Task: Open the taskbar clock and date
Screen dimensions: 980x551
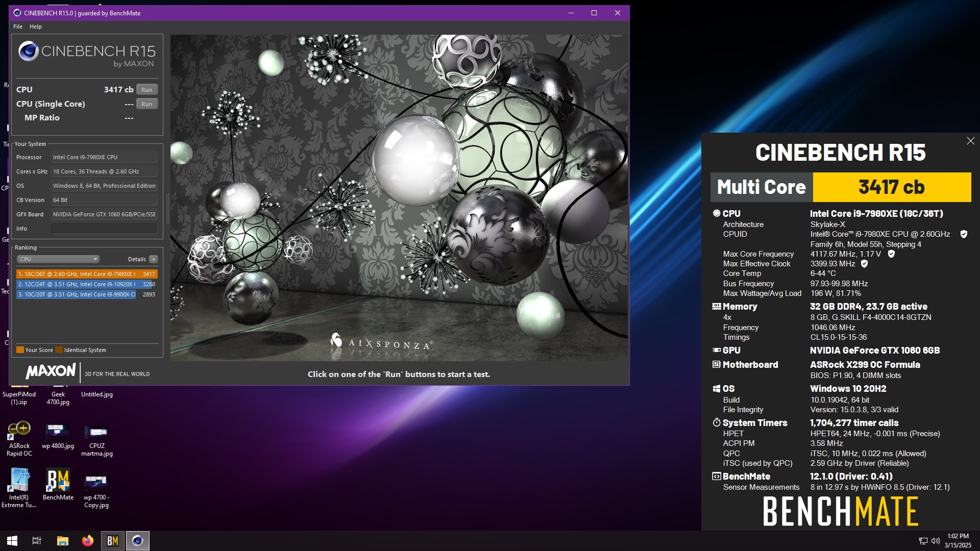Action: (x=958, y=541)
